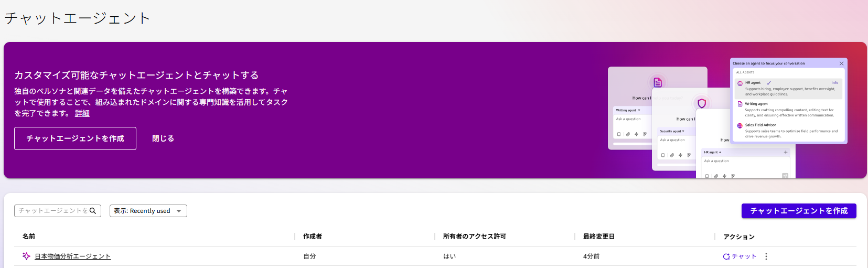Click the 所有者のアクセス許可 column header
868x268 pixels.
pos(475,237)
